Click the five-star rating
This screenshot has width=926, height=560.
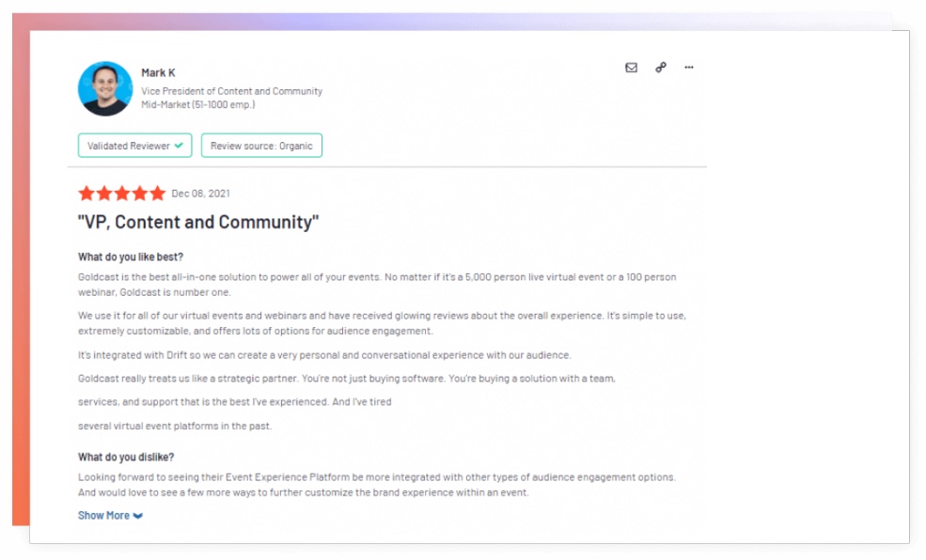(x=121, y=193)
